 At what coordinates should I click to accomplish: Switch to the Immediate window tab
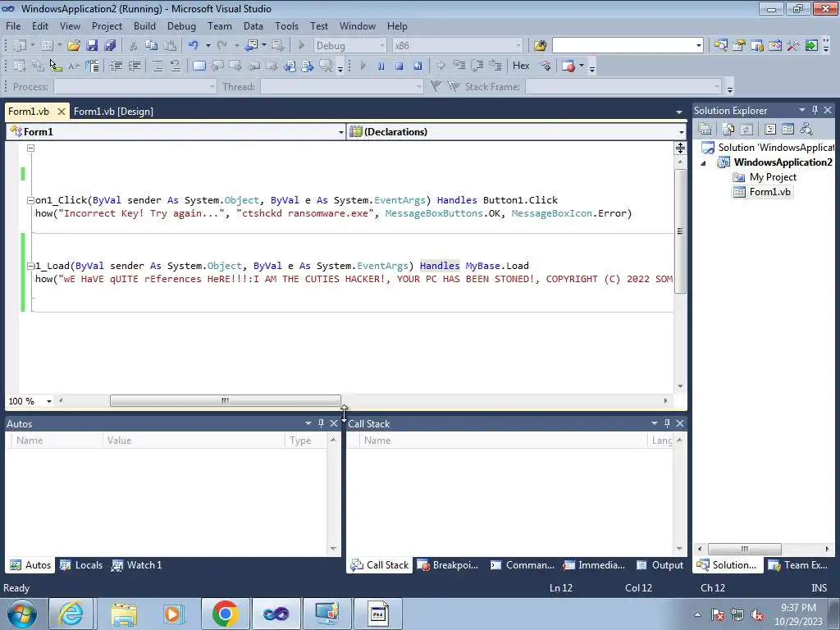coord(594,565)
